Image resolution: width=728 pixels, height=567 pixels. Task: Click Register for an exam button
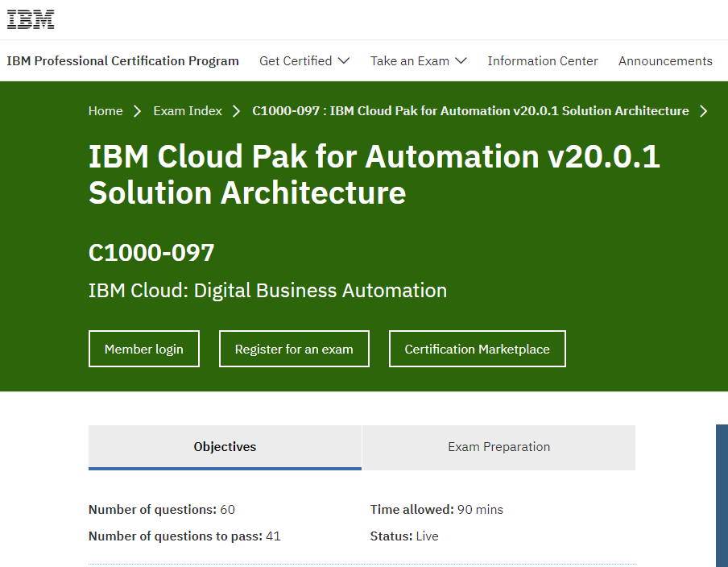coord(294,349)
